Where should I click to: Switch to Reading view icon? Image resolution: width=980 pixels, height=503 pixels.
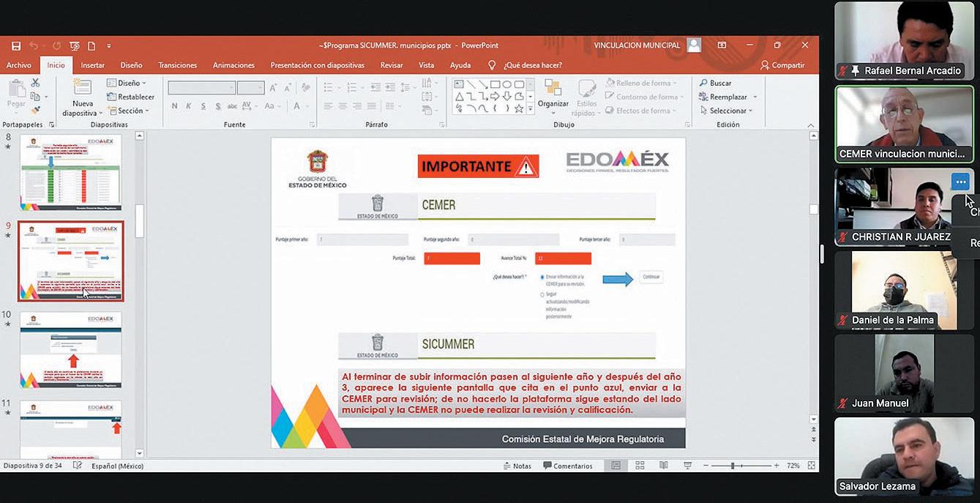(664, 466)
